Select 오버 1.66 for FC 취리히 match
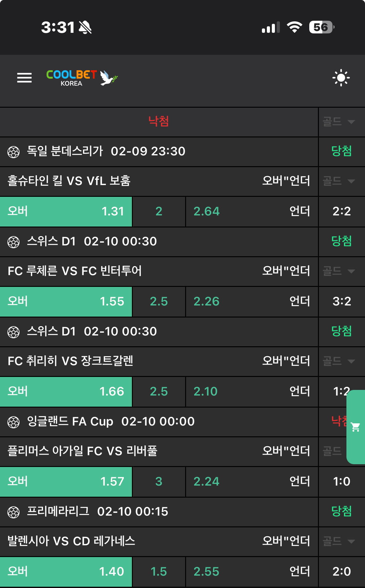This screenshot has height=588, width=365. coord(66,391)
